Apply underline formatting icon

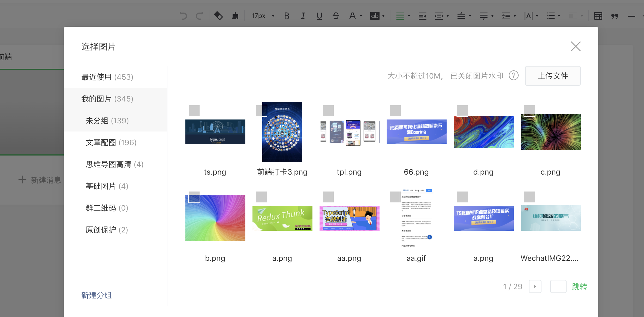pyautogui.click(x=319, y=16)
